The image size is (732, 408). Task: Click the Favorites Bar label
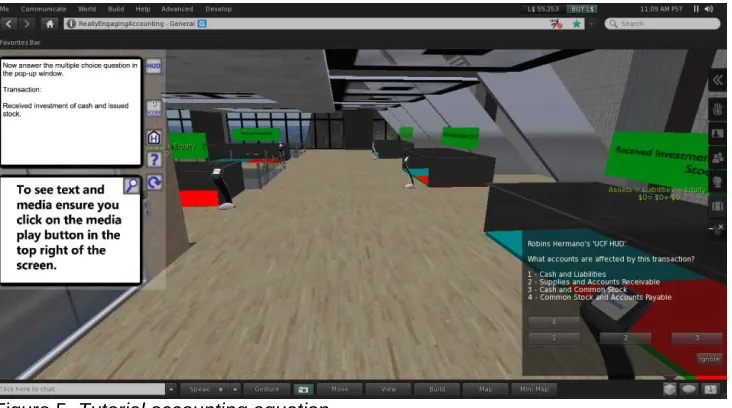(20, 42)
